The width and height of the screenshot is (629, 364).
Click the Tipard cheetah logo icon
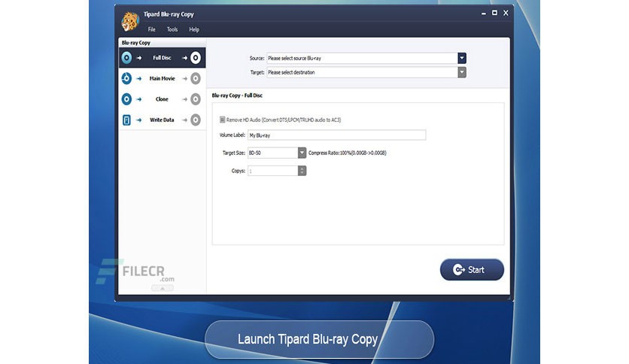click(x=130, y=21)
